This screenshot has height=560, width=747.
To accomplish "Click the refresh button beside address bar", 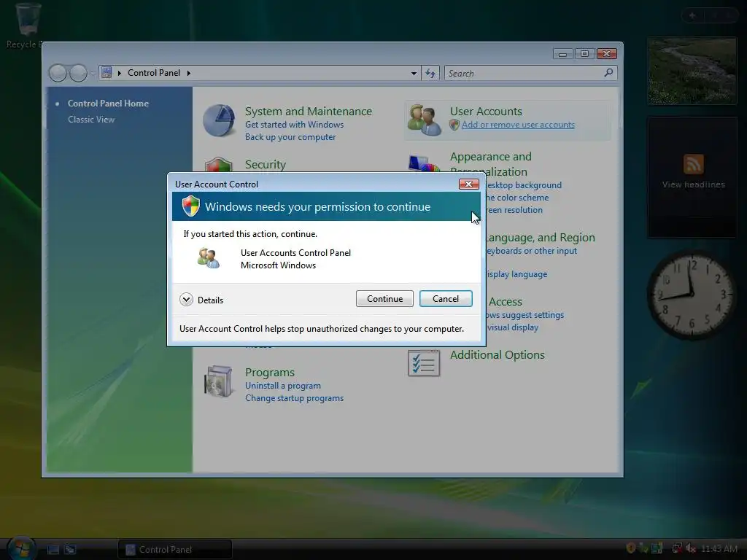I will pyautogui.click(x=430, y=73).
